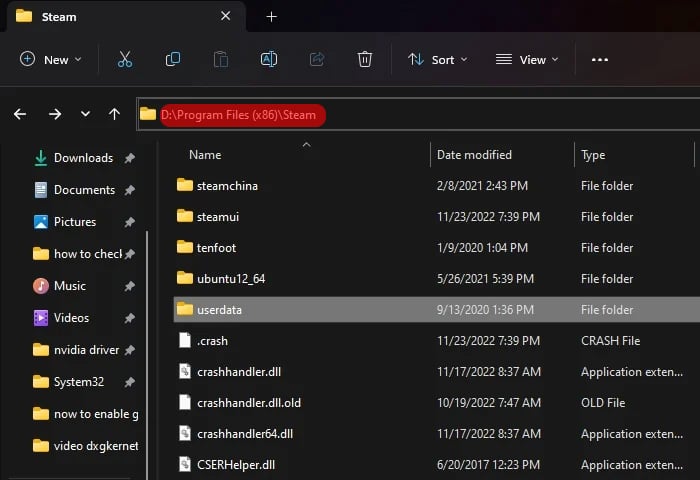The height and width of the screenshot is (480, 700).
Task: Click the Copy icon in toolbar
Action: pyautogui.click(x=173, y=59)
